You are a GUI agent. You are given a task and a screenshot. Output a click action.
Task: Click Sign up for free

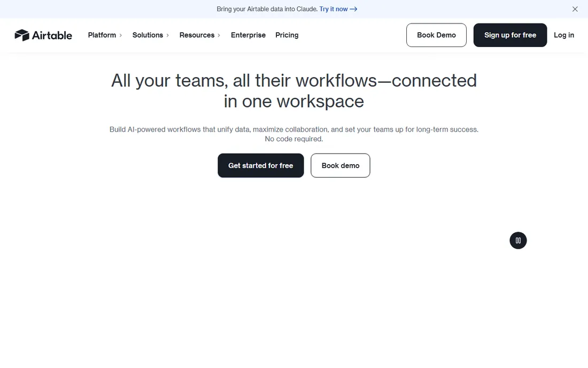click(510, 35)
